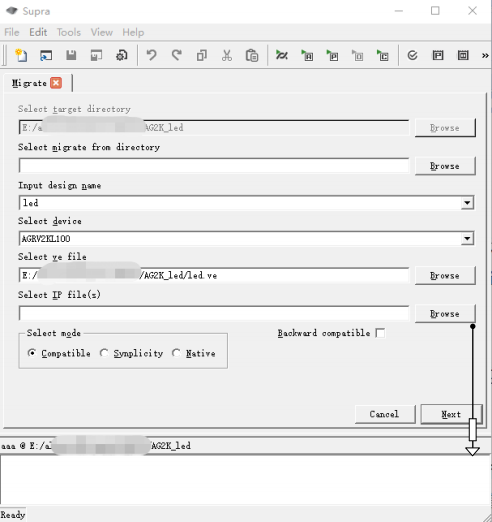Screen dimensions: 492x522
Task: Open the Edit menu
Action: pos(38,32)
